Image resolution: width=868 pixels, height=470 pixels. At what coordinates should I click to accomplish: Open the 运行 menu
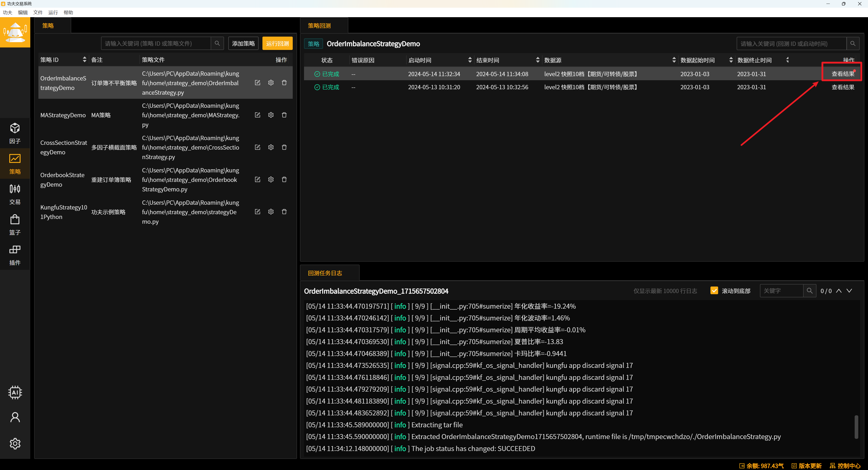[53, 12]
